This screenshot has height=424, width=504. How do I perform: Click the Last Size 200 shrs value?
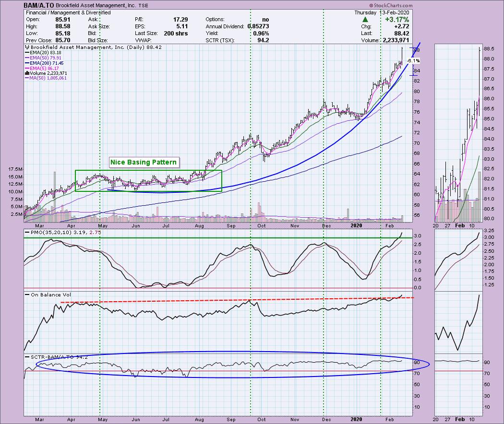(176, 34)
